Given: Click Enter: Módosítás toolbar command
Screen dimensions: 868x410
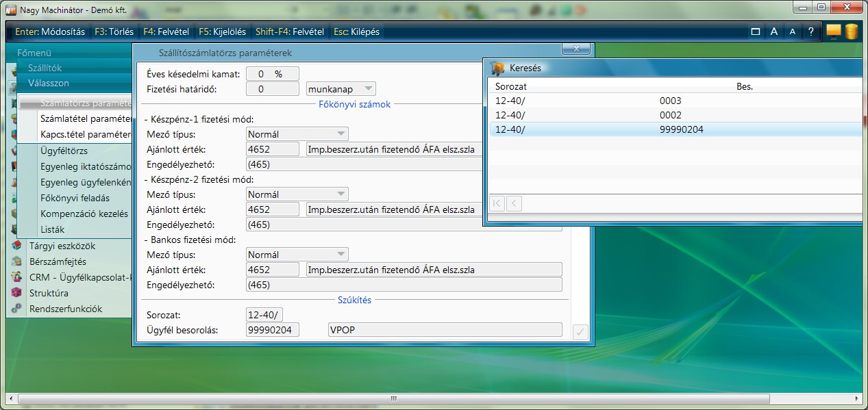Looking at the screenshot, I should tap(50, 31).
